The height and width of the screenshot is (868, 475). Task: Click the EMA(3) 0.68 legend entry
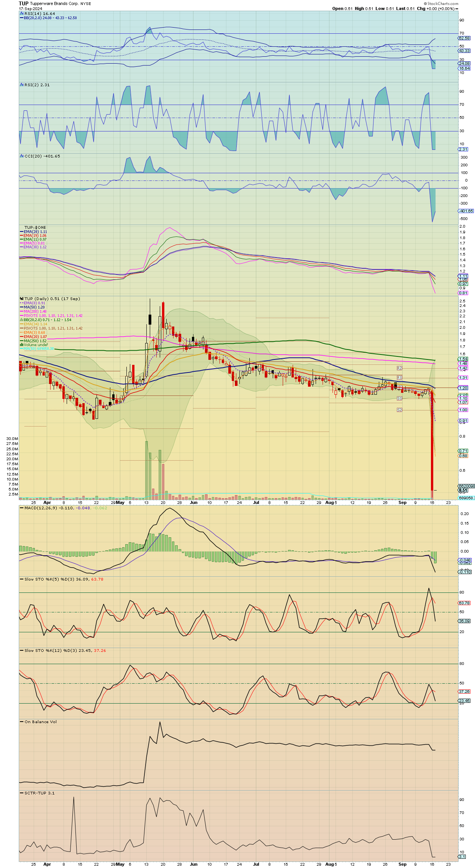coord(32,332)
